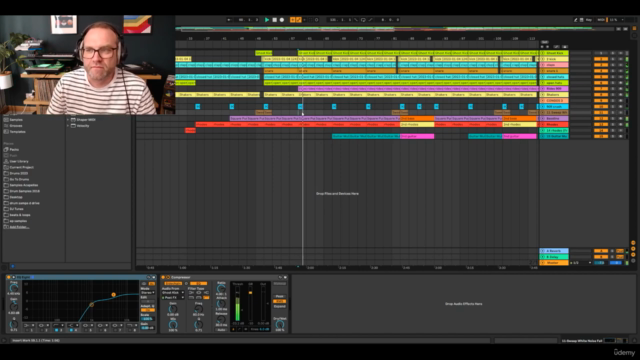Screen dimensions: 640x360
Task: Disable EQ Eight filter band 3
Action: [x=56, y=330]
